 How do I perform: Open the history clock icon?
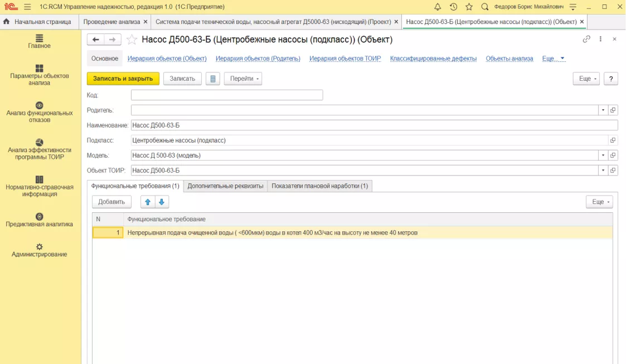tap(453, 7)
